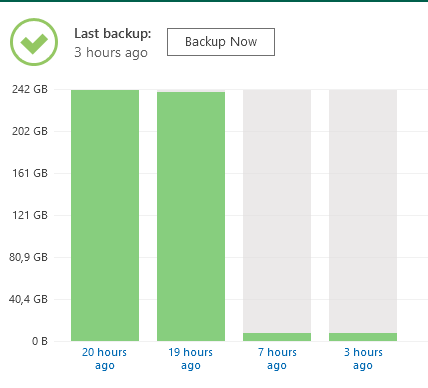Open the '19 hours ago' restore point link
The image size is (428, 388).
click(191, 359)
